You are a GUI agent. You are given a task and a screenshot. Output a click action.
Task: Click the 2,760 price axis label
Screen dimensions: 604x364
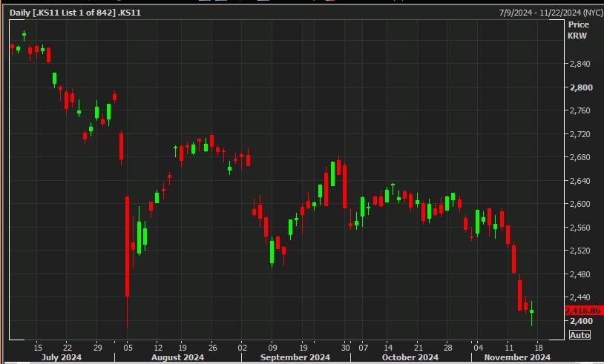click(x=580, y=110)
